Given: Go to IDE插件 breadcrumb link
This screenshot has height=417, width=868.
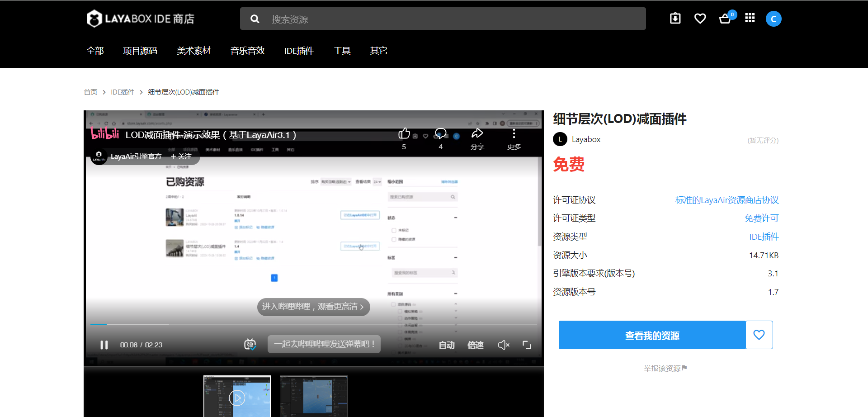Looking at the screenshot, I should point(123,92).
